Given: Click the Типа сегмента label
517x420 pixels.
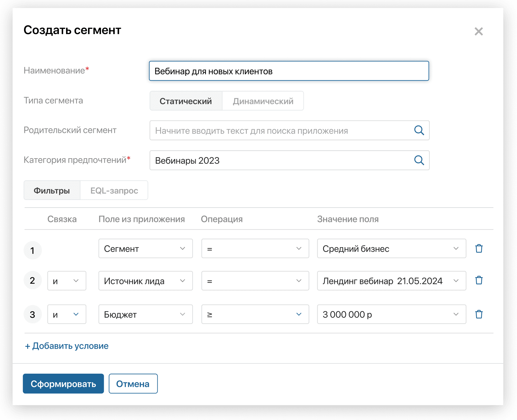Looking at the screenshot, I should click(53, 100).
